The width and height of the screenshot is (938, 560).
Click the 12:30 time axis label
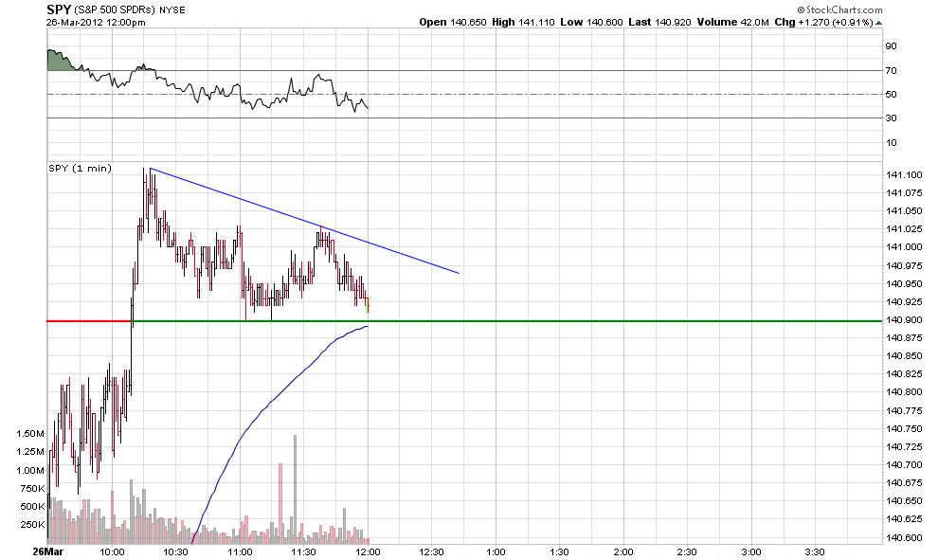[x=432, y=551]
